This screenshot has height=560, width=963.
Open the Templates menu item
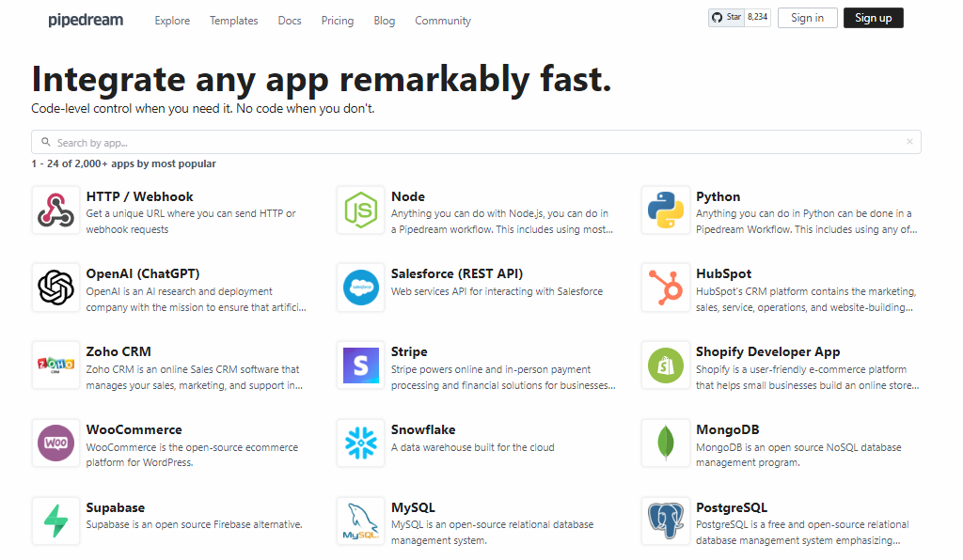pos(233,21)
